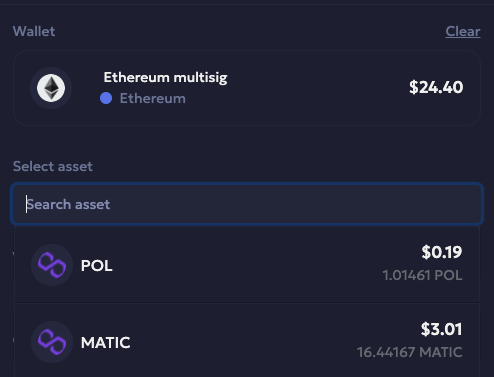Click the POL asset name text
This screenshot has width=494, height=377.
point(97,266)
